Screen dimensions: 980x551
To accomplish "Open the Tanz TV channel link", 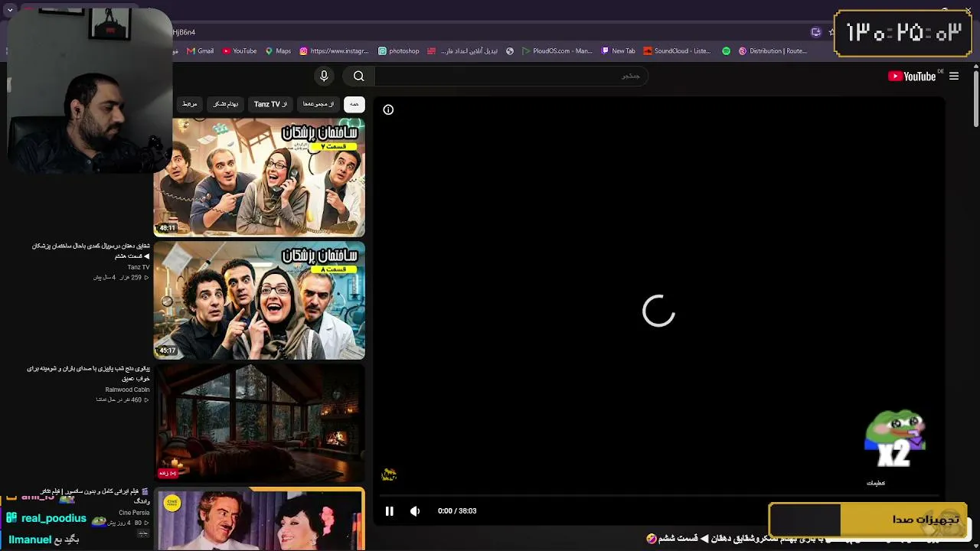I will pos(139,267).
